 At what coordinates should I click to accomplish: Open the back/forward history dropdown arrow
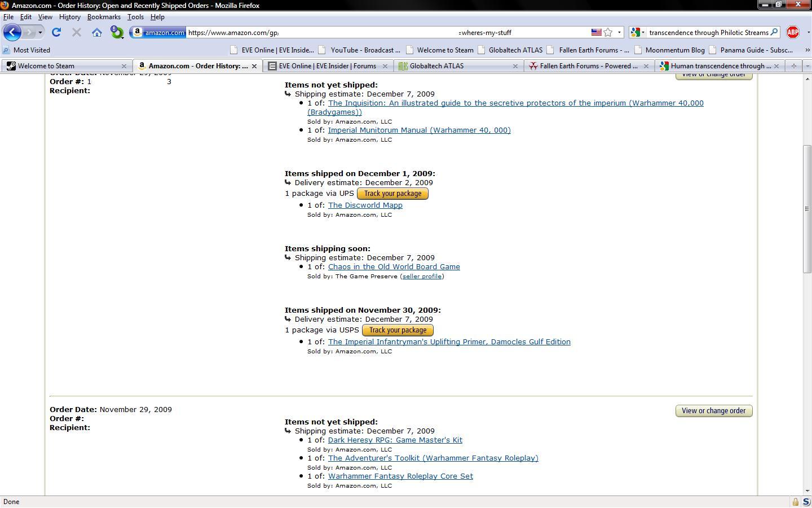point(40,32)
